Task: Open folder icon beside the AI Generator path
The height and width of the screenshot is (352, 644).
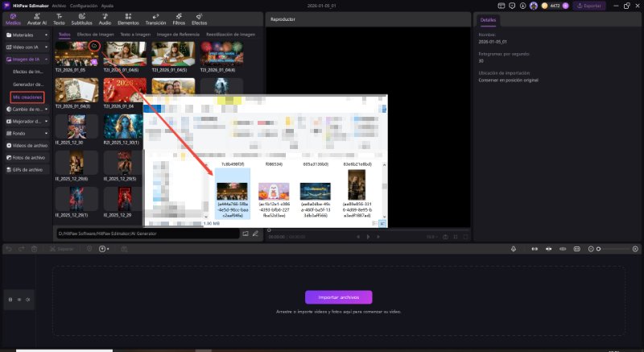Action: coord(246,234)
